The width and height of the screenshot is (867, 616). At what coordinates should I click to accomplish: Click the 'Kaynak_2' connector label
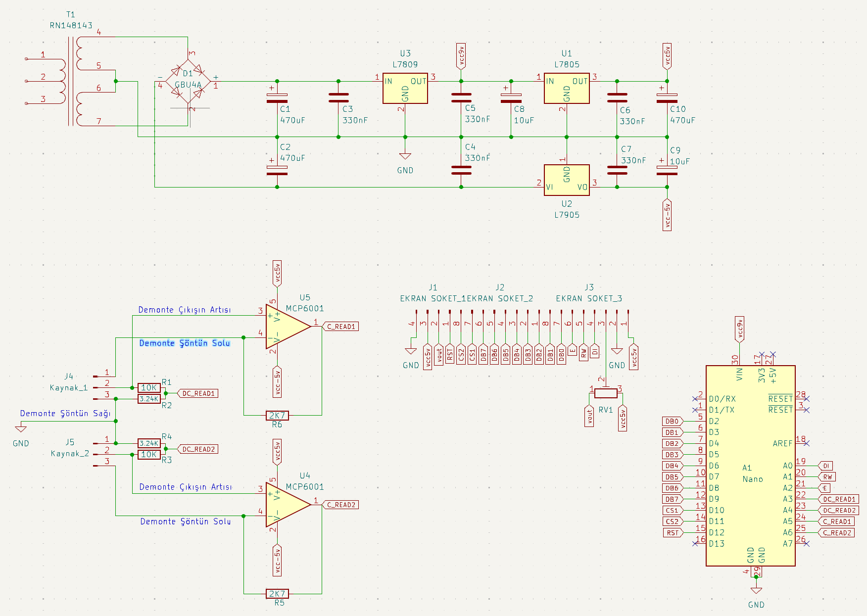pyautogui.click(x=70, y=453)
